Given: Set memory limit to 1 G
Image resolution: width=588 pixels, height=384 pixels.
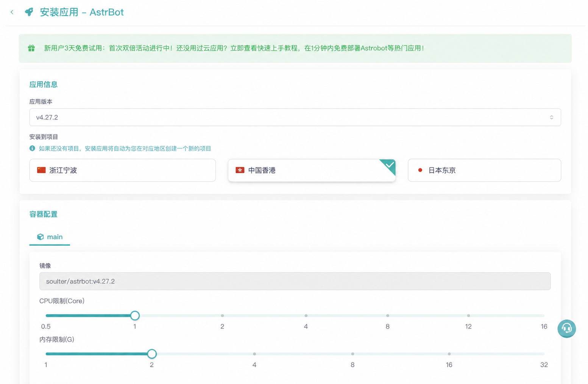Looking at the screenshot, I should (46, 354).
